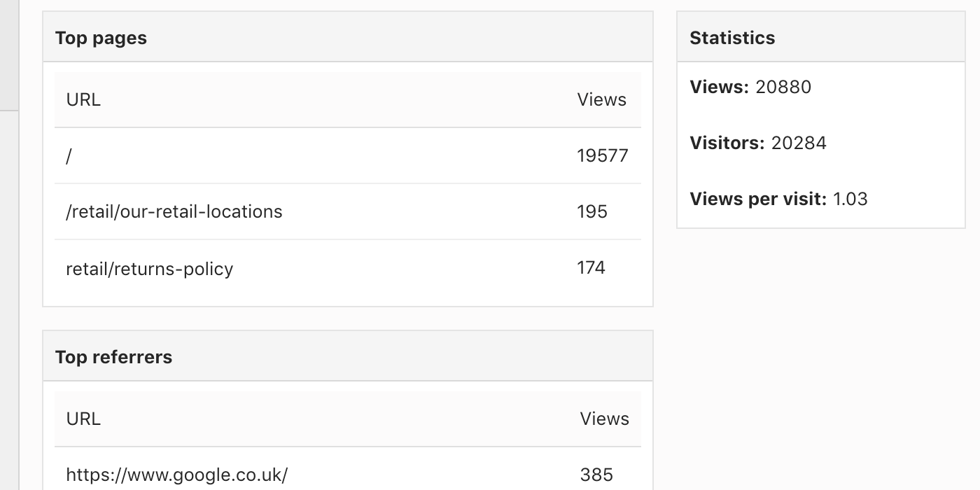Click the 174 views count
This screenshot has height=490, width=980.
point(591,268)
